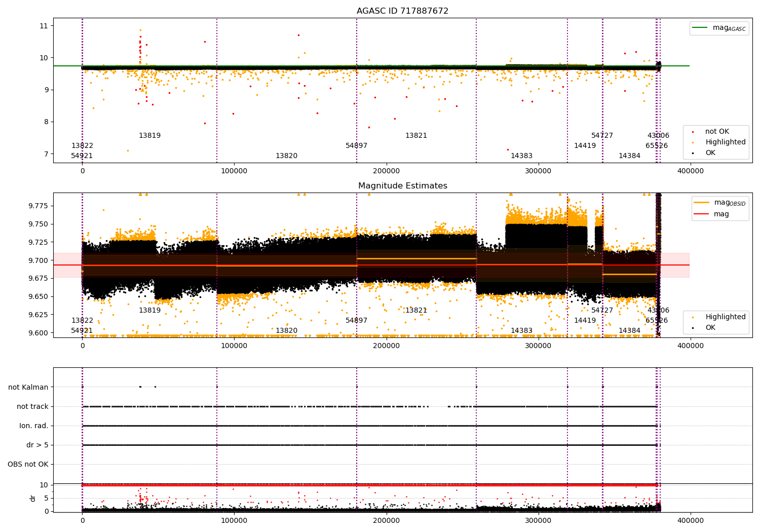760x532 pixels.
Task: Click the 'not Kalman' row label
Action: coord(28,387)
